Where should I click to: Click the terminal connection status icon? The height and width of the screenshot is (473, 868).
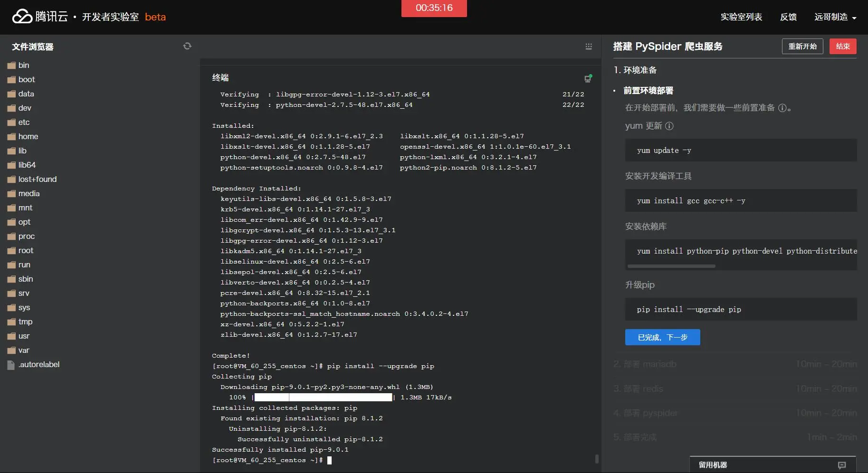point(588,78)
